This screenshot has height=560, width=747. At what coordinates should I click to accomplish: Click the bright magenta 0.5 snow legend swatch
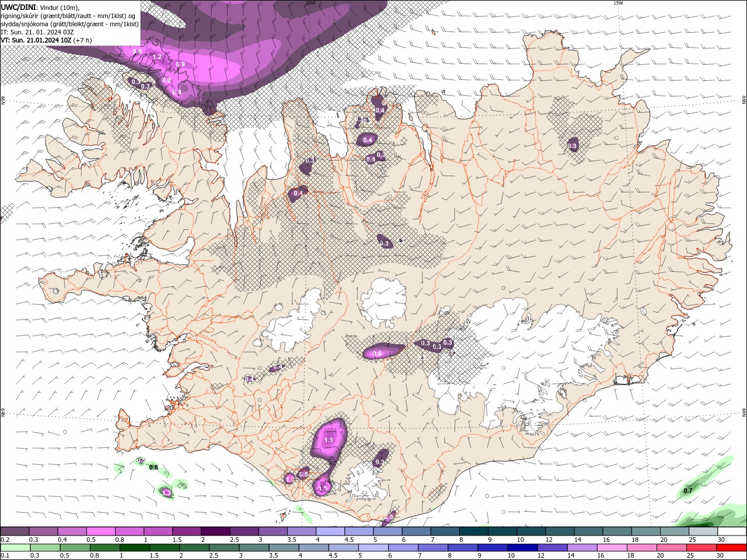coord(100,531)
